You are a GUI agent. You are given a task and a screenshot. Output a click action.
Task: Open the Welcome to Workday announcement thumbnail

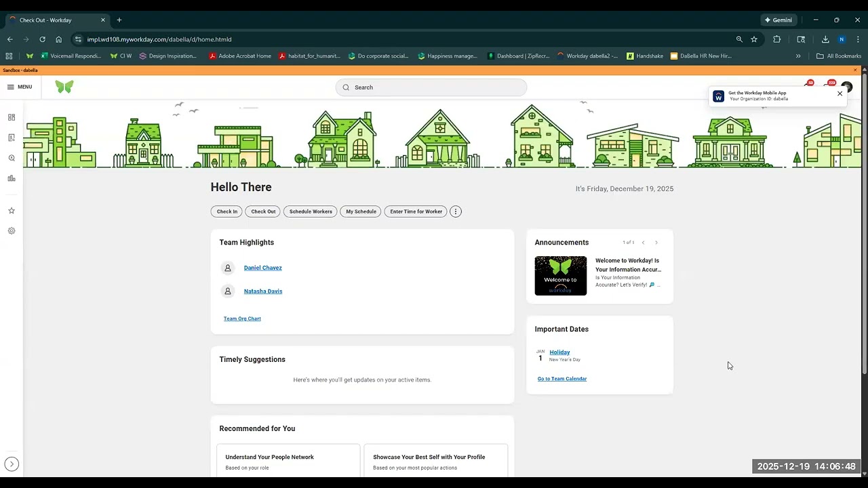coord(561,276)
